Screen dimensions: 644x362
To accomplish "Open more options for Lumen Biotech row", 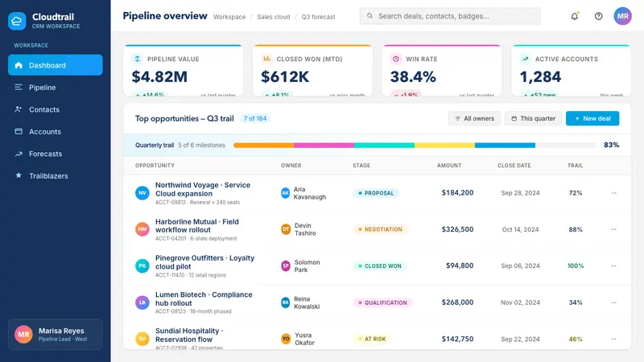I will pos(613,302).
